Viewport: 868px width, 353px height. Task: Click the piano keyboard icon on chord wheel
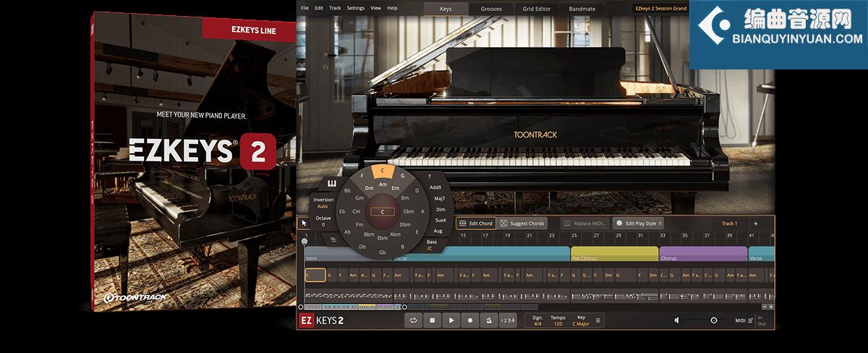(x=332, y=184)
